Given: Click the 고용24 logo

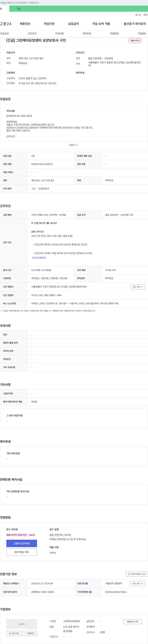Looking at the screenshot, I should point(6,24).
